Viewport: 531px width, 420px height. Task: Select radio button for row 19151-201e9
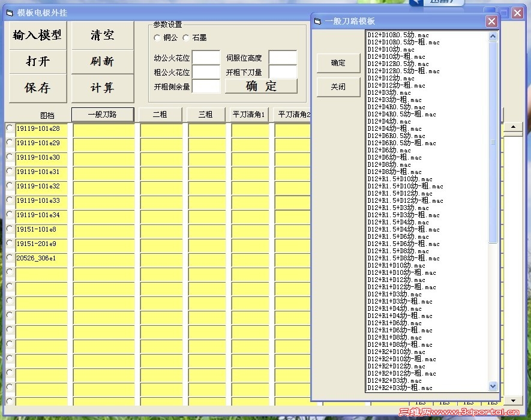click(x=10, y=243)
